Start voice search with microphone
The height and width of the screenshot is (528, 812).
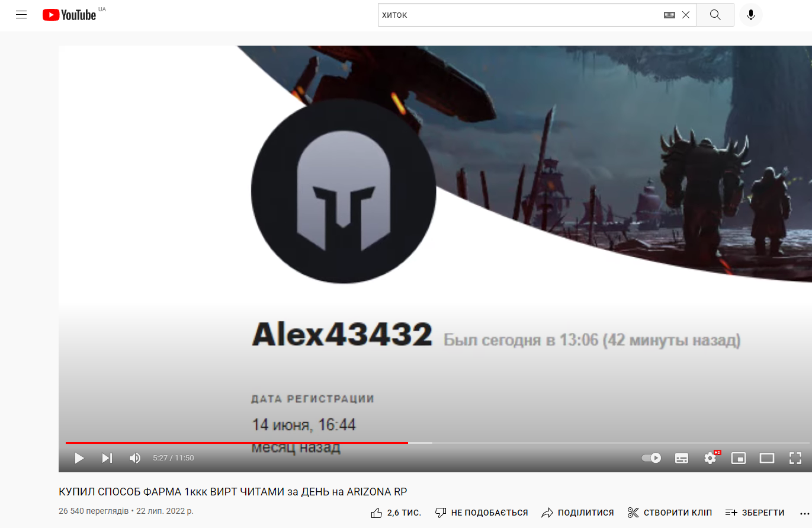(751, 15)
